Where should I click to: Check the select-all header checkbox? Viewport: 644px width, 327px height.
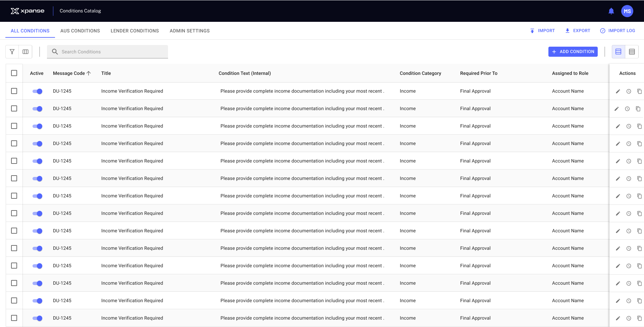(x=14, y=73)
